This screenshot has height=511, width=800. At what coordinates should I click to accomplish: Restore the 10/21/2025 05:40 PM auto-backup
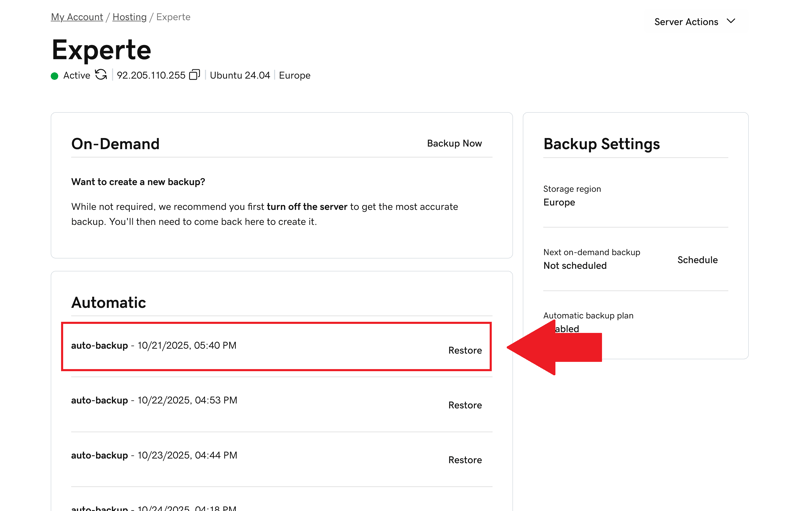465,351
